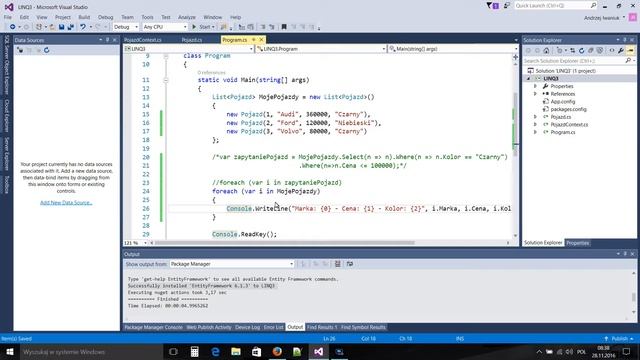Screen dimensions: 640x360
Task: Click the Start debugging button
Action: tap(202, 27)
